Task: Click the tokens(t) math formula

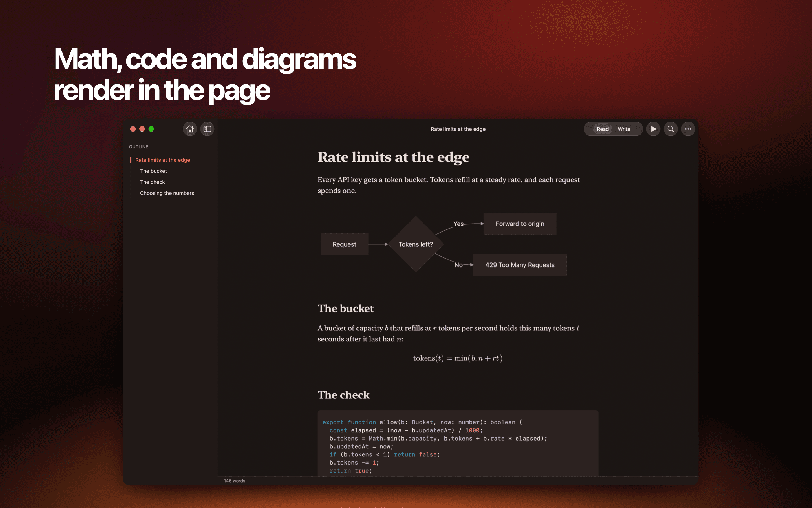Action: click(x=458, y=358)
